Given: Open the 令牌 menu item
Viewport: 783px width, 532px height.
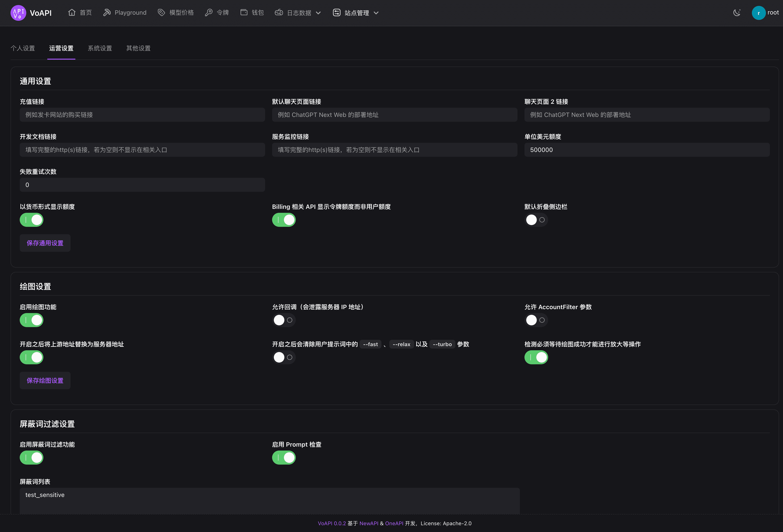Looking at the screenshot, I should click(217, 12).
